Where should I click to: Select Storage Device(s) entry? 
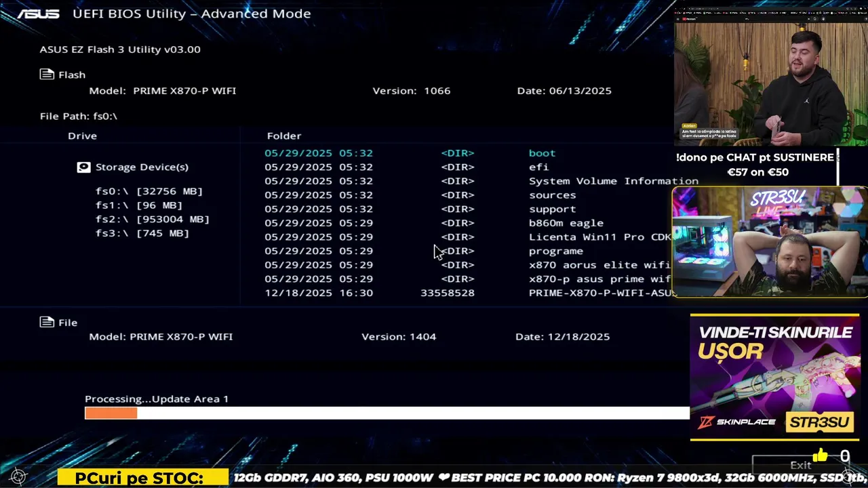pyautogui.click(x=142, y=167)
